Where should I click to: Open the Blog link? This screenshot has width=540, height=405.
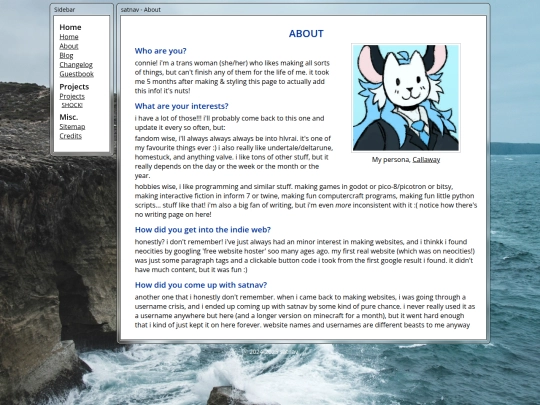(x=66, y=55)
